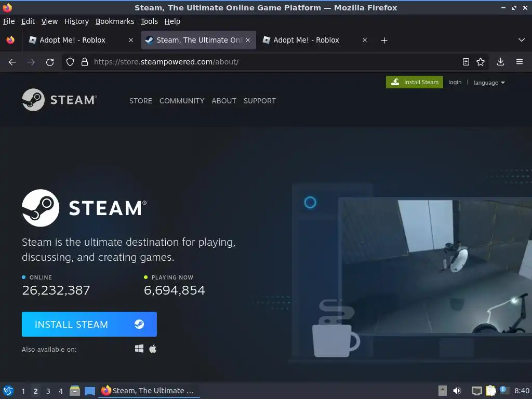Open the SUPPORT navigation link
Image resolution: width=532 pixels, height=399 pixels.
pos(260,101)
